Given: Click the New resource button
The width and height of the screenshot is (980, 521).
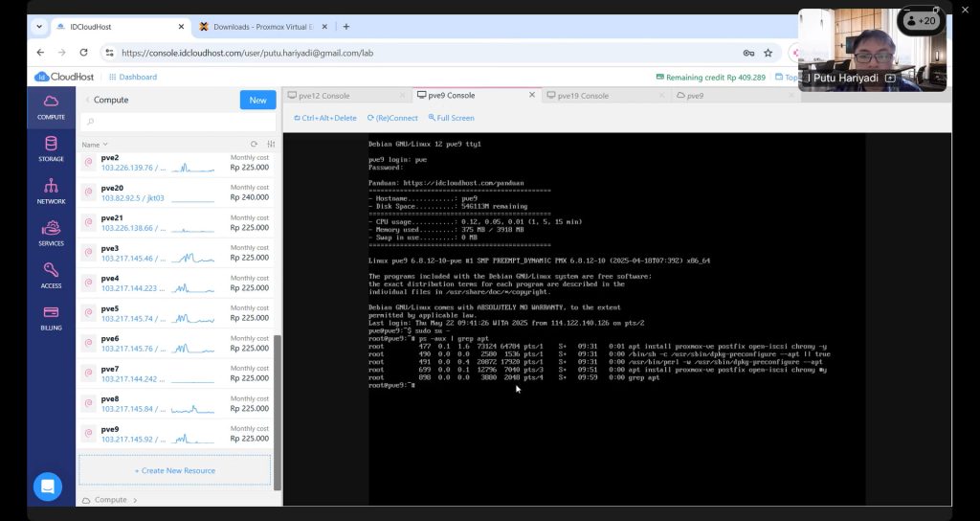Looking at the screenshot, I should [257, 100].
